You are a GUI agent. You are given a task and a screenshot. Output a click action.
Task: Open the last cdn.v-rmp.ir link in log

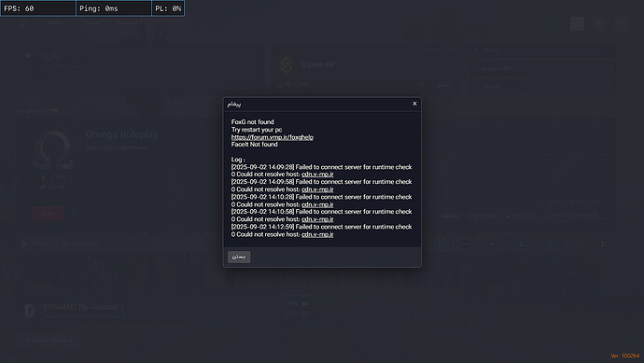point(317,234)
